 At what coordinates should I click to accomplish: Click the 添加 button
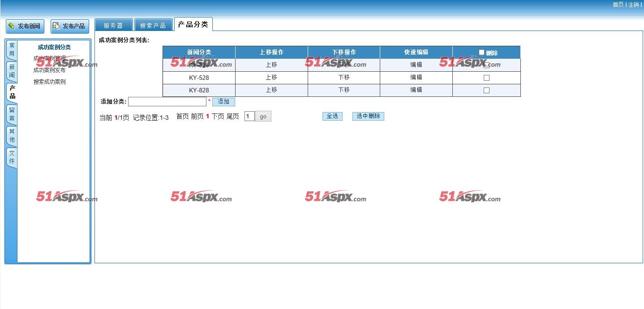coord(223,102)
